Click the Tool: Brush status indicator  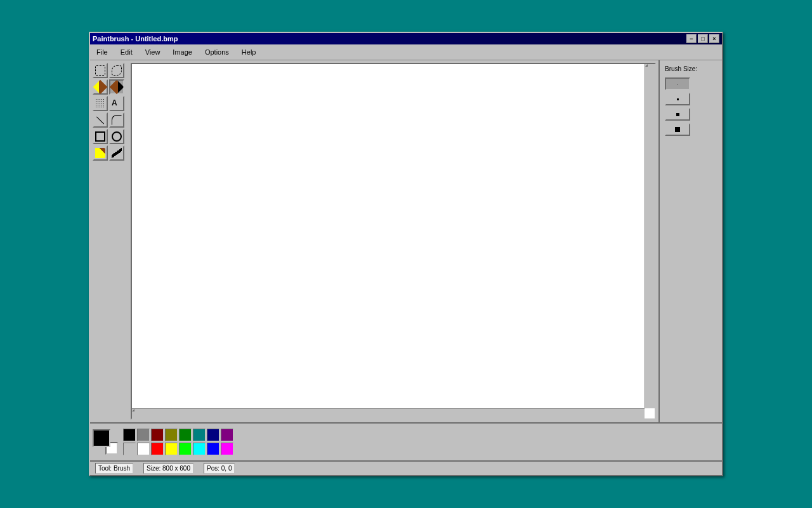click(113, 468)
